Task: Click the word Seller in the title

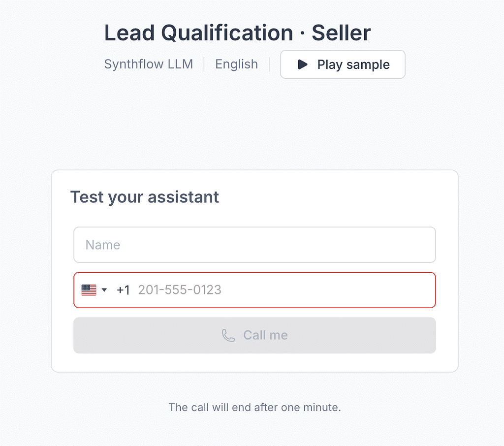Action: coord(341,33)
